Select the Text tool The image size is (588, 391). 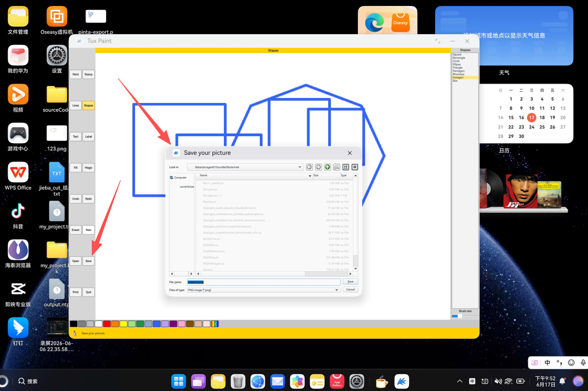(75, 137)
